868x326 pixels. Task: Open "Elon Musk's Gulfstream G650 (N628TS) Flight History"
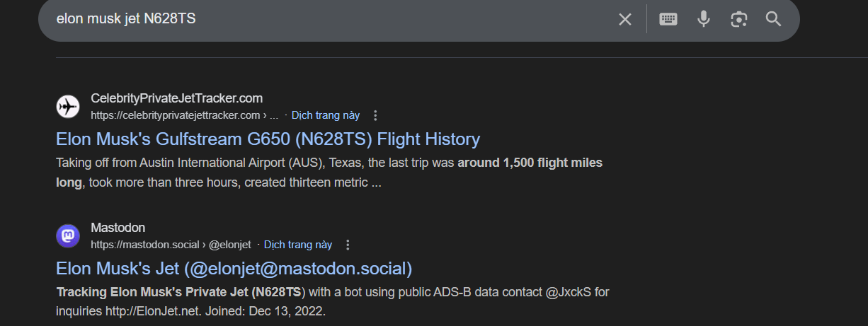268,139
